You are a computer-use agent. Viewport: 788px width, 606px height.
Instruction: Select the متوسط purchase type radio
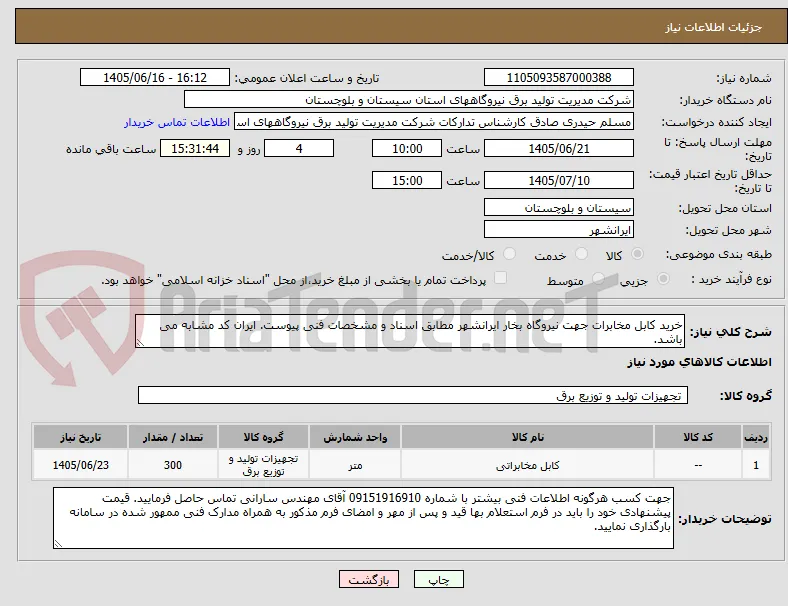coord(598,279)
